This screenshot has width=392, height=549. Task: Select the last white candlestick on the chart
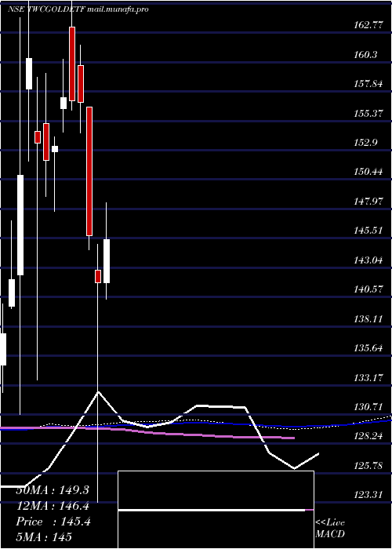point(107,261)
